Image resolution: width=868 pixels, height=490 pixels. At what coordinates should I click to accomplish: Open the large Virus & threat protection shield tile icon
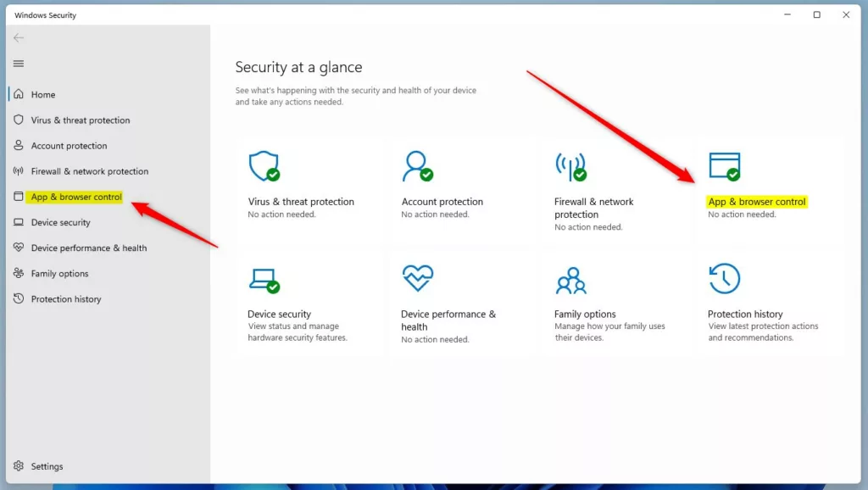click(x=264, y=166)
